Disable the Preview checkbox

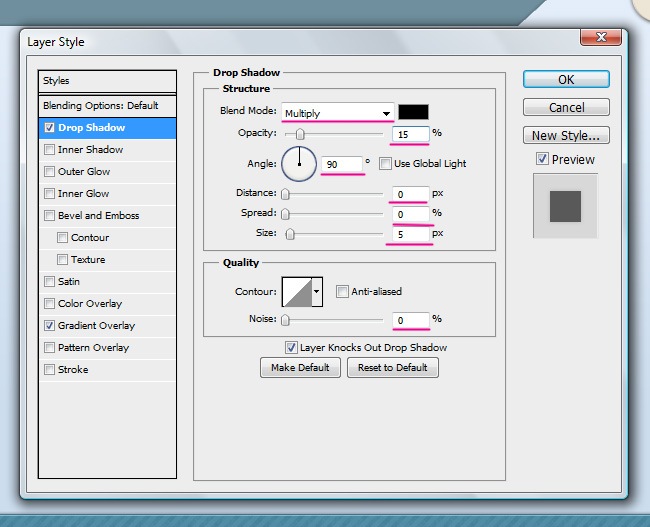tap(542, 159)
